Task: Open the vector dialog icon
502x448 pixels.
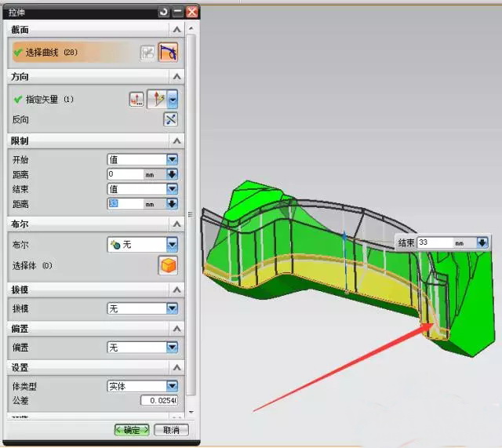Action: pyautogui.click(x=136, y=100)
